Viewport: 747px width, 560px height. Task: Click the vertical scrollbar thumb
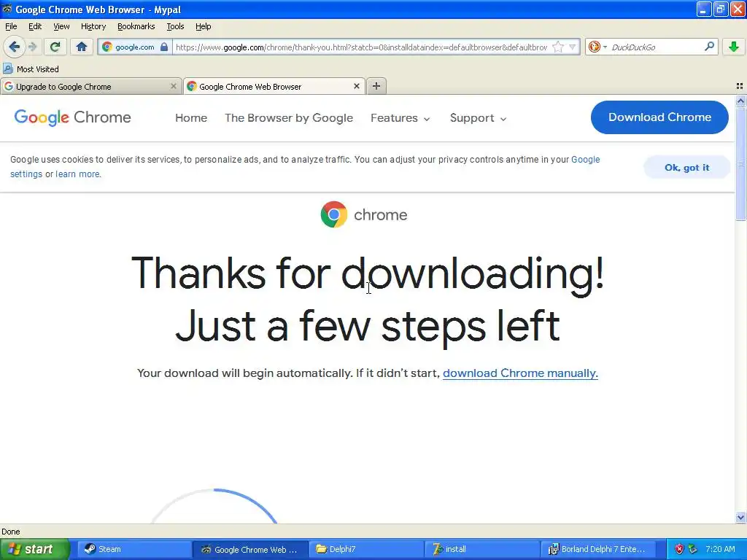[740, 163]
